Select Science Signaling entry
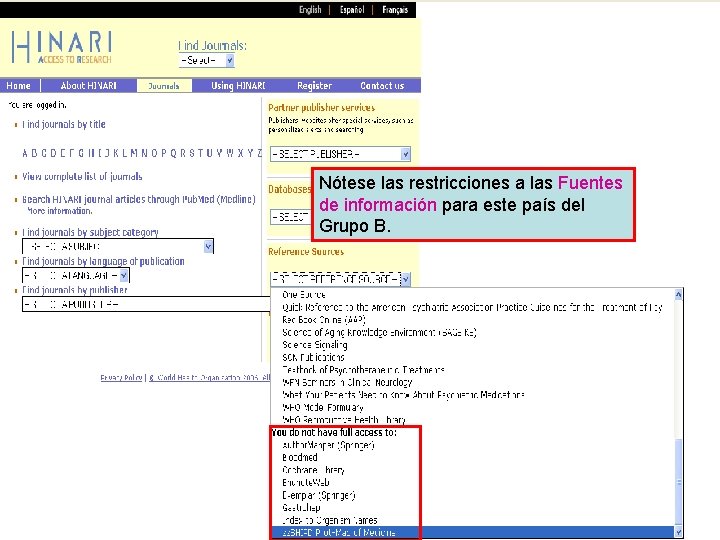 coord(315,344)
